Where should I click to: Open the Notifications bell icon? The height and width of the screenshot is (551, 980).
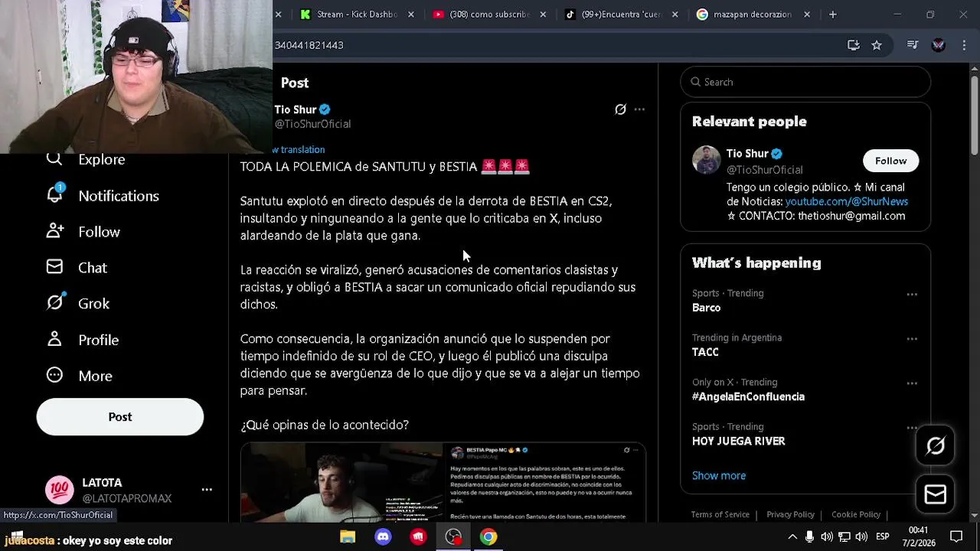pos(54,194)
